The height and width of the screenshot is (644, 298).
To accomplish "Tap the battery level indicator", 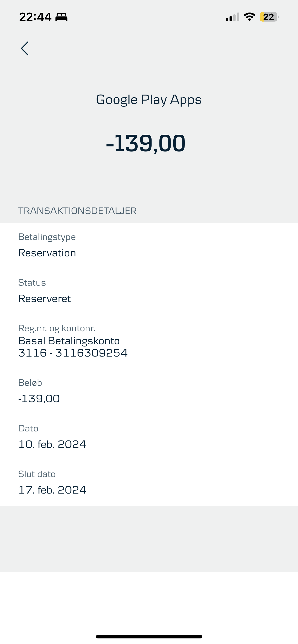I will coord(269,17).
